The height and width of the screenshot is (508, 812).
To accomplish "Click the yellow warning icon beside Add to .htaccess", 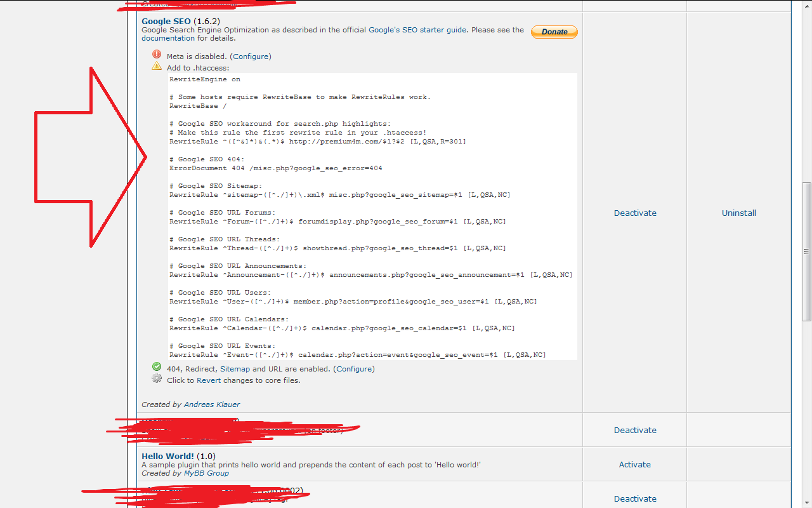I will (x=157, y=66).
